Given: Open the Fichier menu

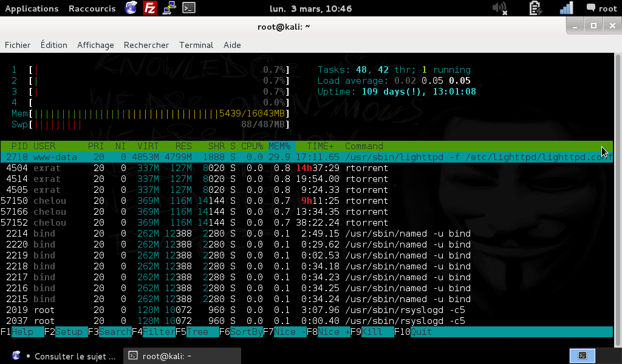Looking at the screenshot, I should pyautogui.click(x=18, y=45).
